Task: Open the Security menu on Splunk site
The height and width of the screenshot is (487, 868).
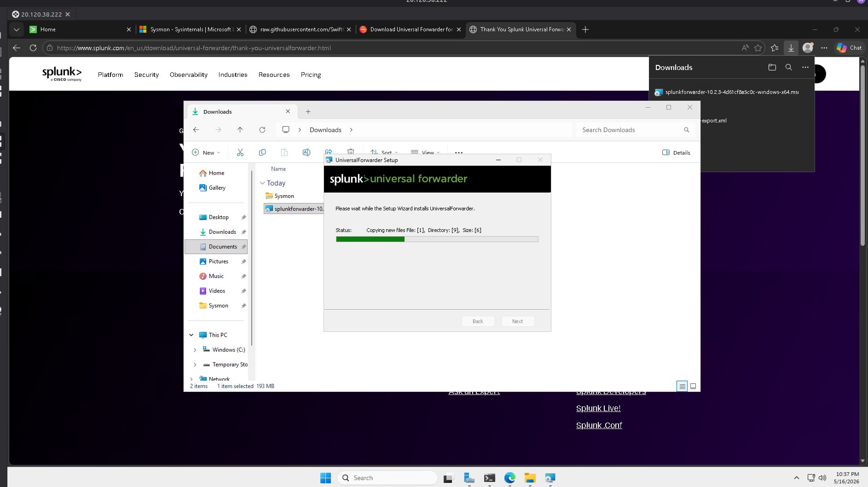Action: (146, 75)
